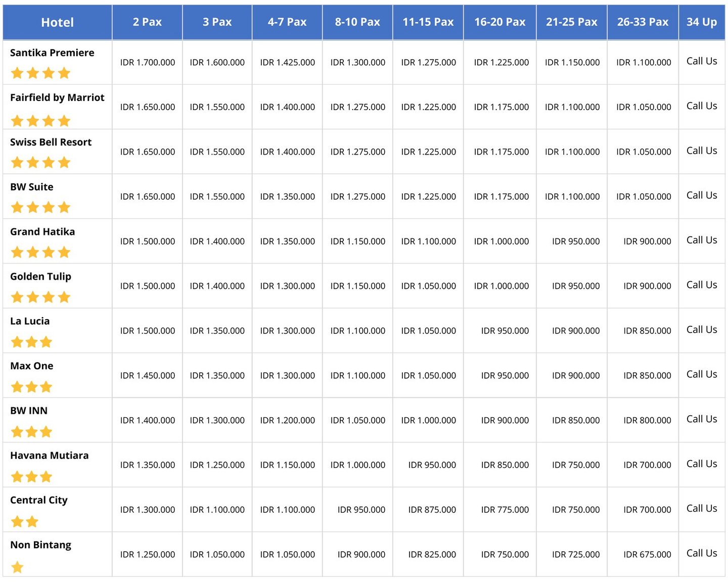This screenshot has width=728, height=585.
Task: Select the 16-20 Pax column header
Action: (500, 22)
